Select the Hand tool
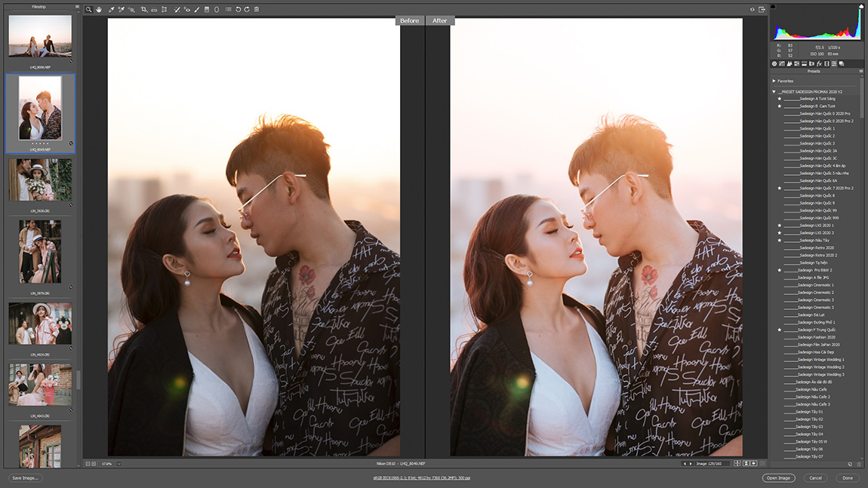This screenshot has width=868, height=488. [x=98, y=10]
